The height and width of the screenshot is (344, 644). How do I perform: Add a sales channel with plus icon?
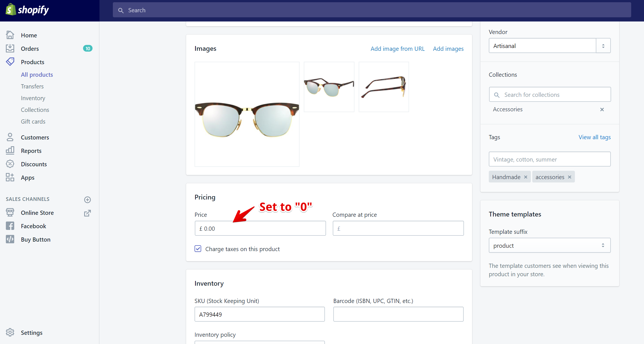click(x=88, y=199)
